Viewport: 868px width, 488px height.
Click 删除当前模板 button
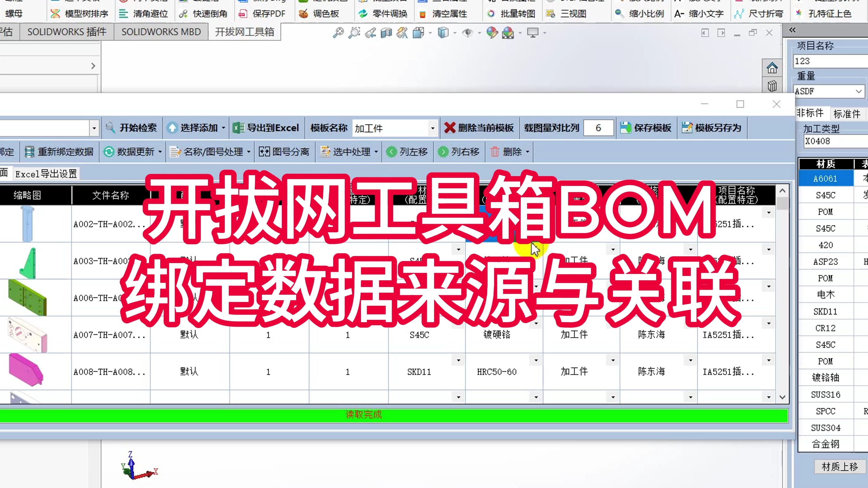click(x=479, y=128)
